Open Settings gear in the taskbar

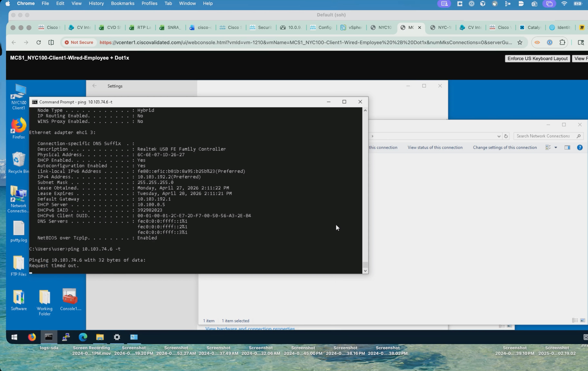pos(117,337)
